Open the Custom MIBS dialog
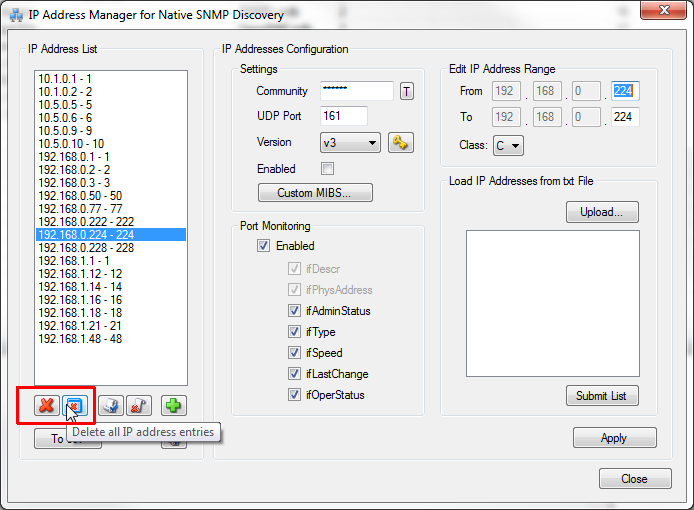Image resolution: width=694 pixels, height=510 pixels. [x=316, y=192]
